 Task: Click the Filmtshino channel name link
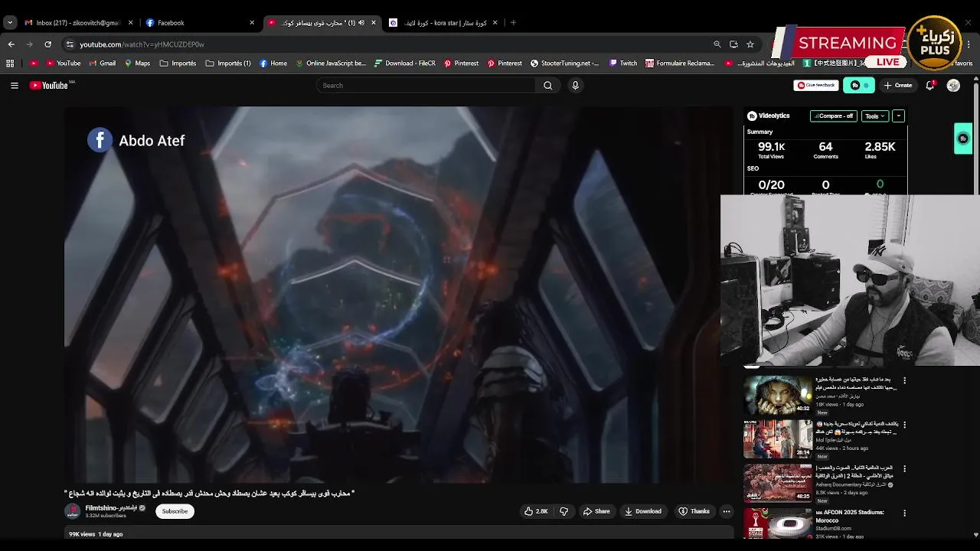[111, 508]
